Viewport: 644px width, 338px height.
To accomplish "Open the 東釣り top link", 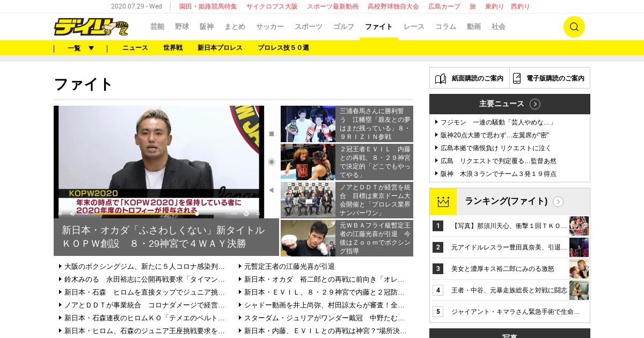I will tap(494, 6).
